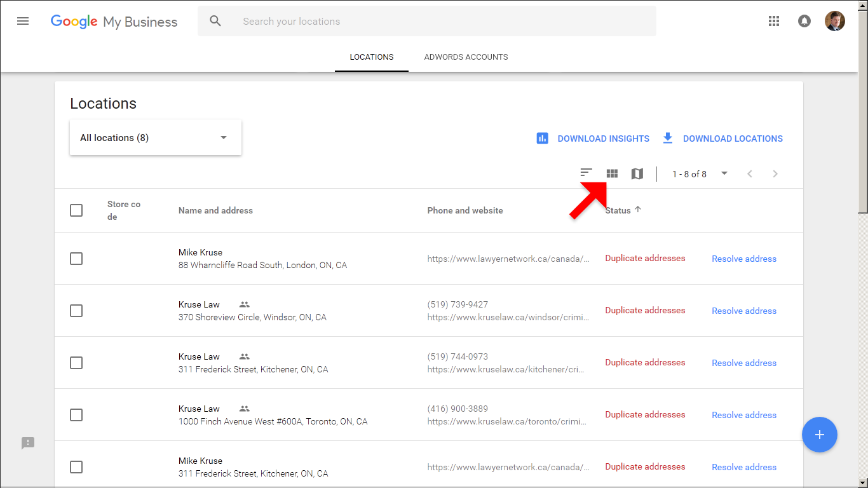This screenshot has height=488, width=868.
Task: Click the owners icon beside Kruse Law Toronto
Action: point(245,409)
